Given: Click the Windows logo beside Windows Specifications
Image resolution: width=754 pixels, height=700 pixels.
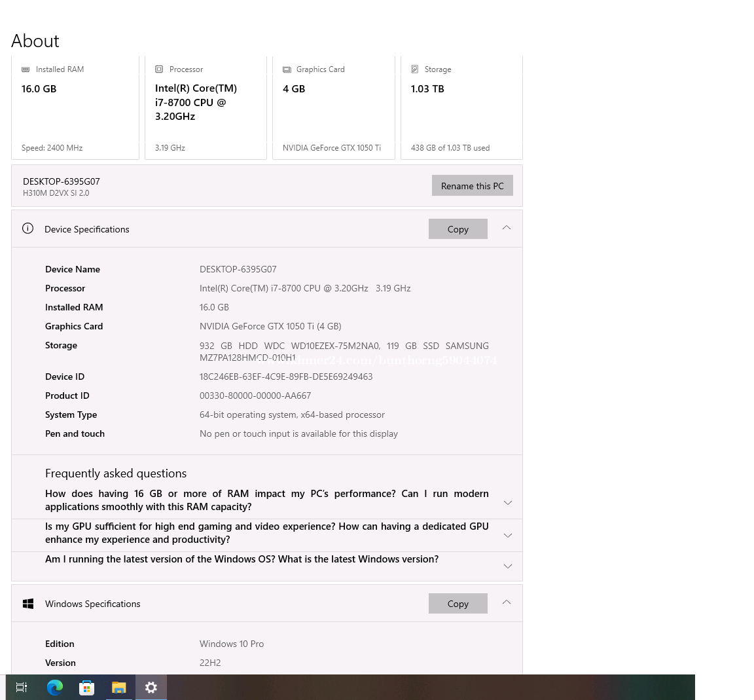Looking at the screenshot, I should point(28,604).
